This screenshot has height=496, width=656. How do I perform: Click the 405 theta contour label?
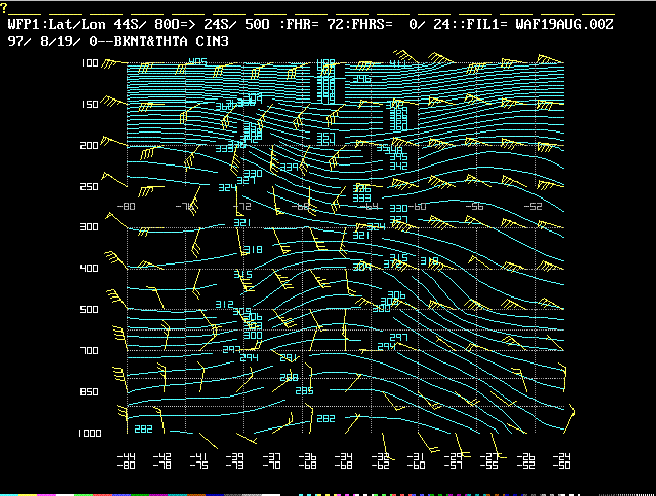pyautogui.click(x=197, y=62)
